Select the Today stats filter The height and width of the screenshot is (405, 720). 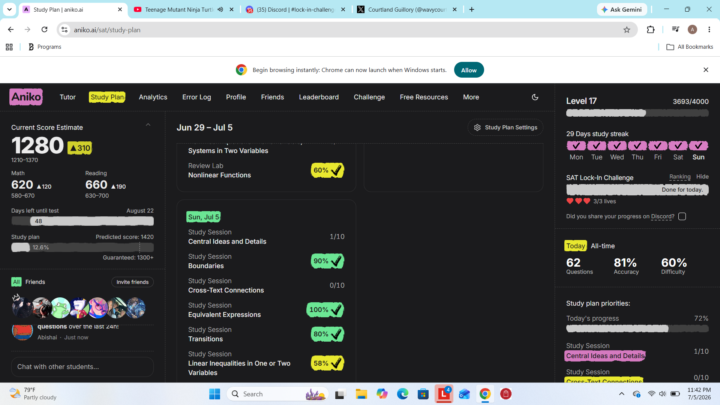tap(575, 246)
